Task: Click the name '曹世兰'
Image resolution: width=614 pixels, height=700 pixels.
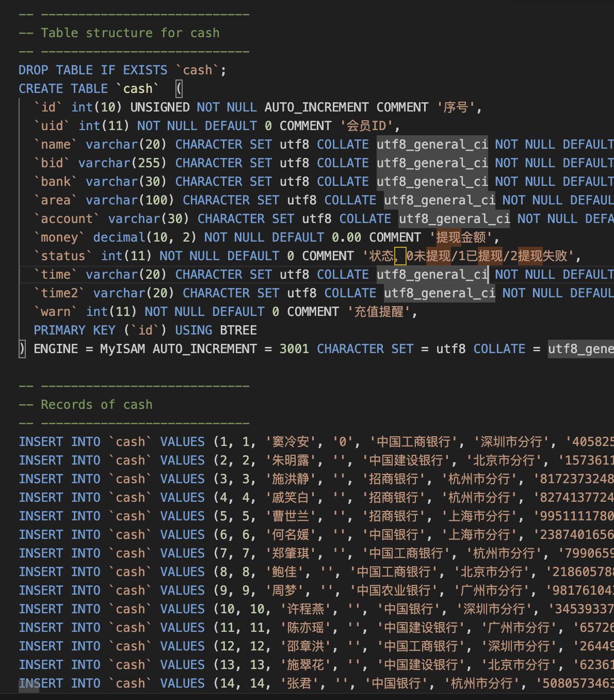Action: point(290,516)
